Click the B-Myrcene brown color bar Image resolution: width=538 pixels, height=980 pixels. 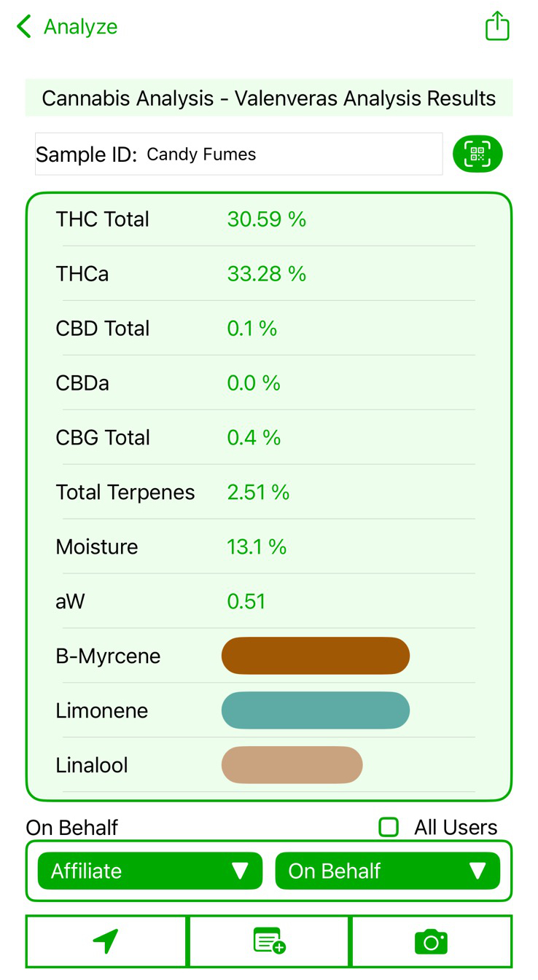315,656
